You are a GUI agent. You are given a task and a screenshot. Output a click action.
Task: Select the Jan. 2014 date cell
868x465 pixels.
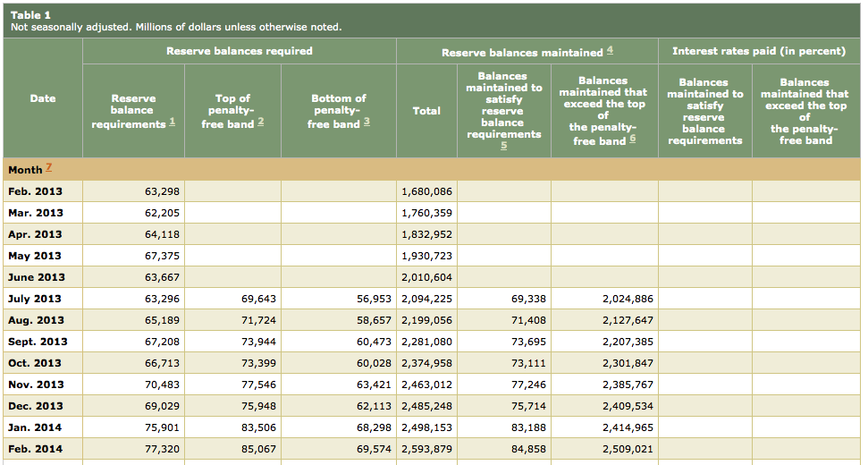tap(43, 427)
